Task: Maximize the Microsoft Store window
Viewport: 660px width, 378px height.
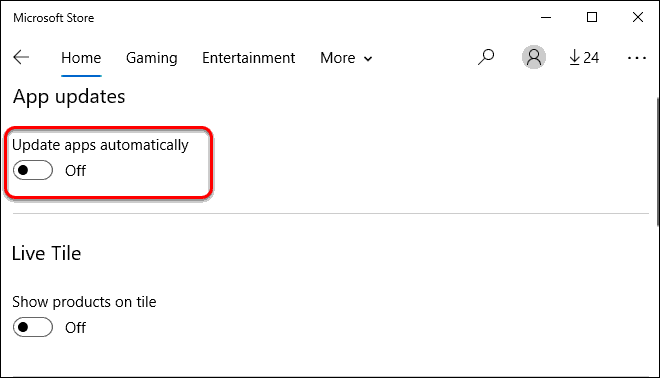Action: [x=592, y=17]
